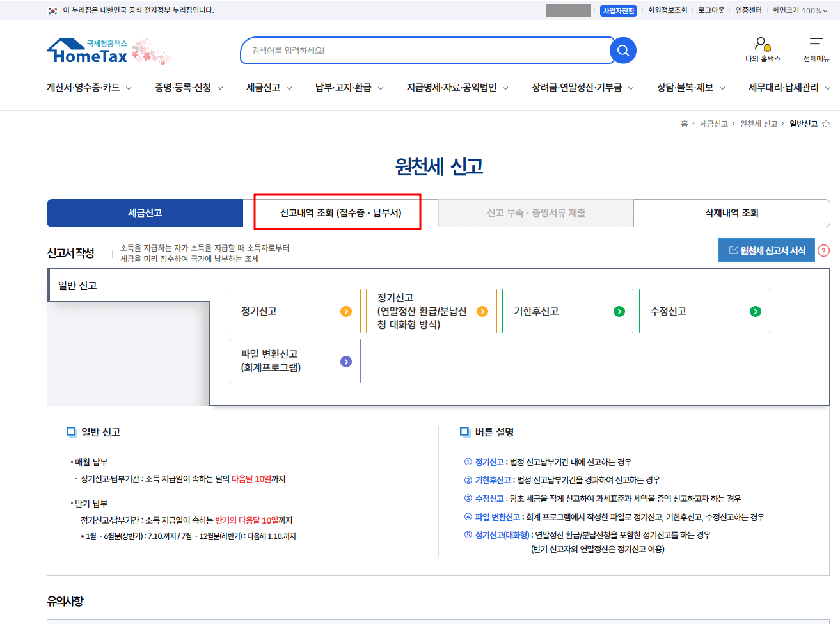
Task: Click the search magnifying glass icon
Action: point(622,50)
